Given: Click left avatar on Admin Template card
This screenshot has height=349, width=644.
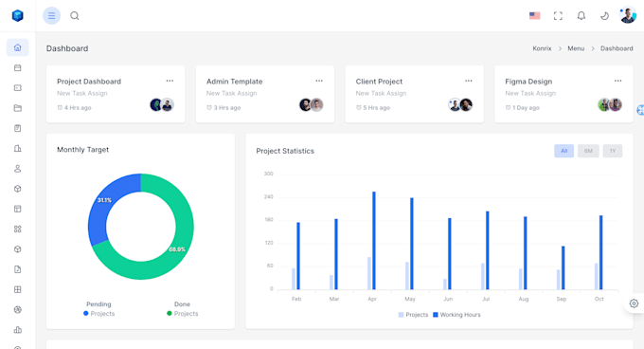Looking at the screenshot, I should (305, 105).
